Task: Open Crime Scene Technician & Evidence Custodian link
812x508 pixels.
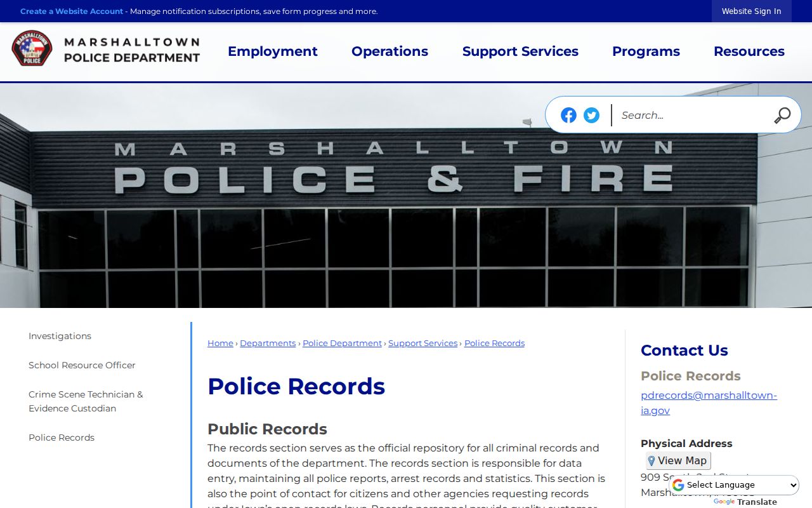Action: pyautogui.click(x=86, y=401)
